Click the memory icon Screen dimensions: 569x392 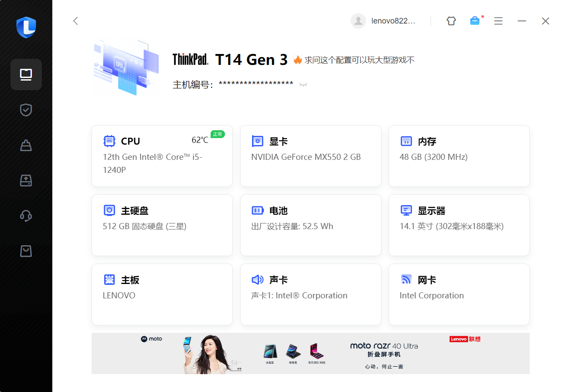406,141
